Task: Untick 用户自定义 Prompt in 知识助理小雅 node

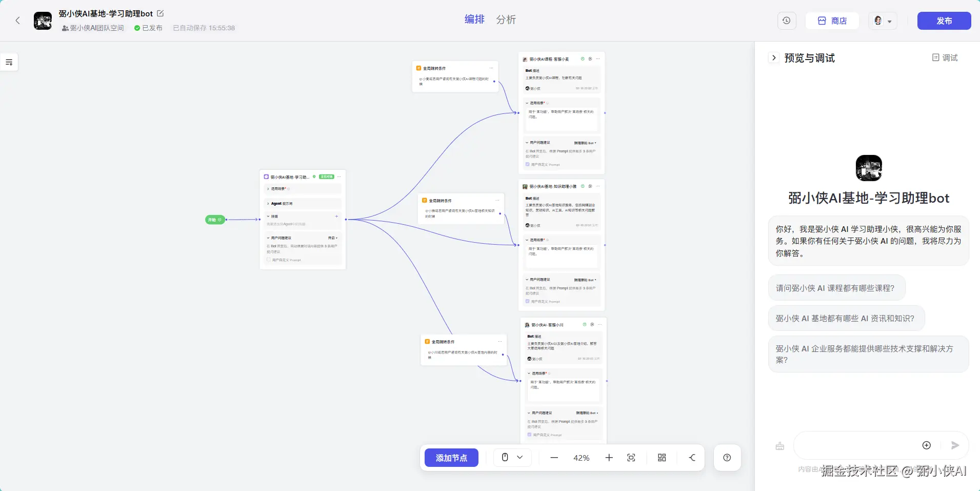Action: [527, 301]
